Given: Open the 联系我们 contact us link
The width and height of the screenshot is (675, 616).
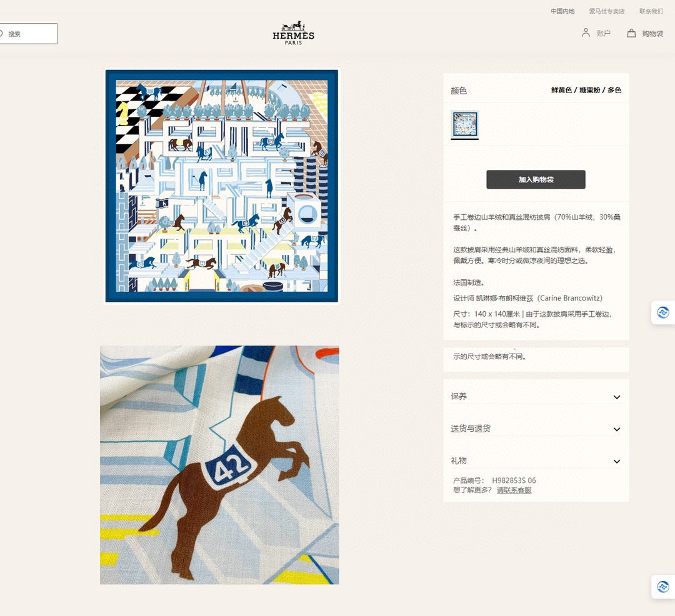Looking at the screenshot, I should [651, 11].
